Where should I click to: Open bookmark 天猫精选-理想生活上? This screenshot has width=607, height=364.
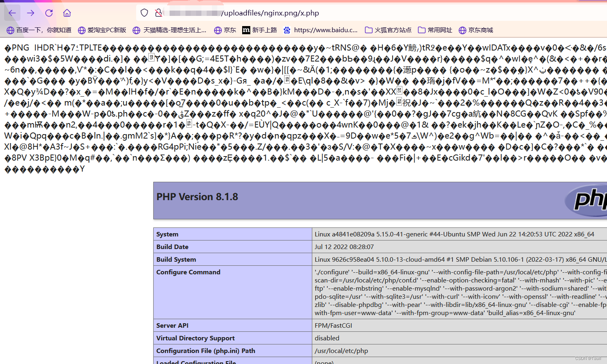pyautogui.click(x=170, y=30)
